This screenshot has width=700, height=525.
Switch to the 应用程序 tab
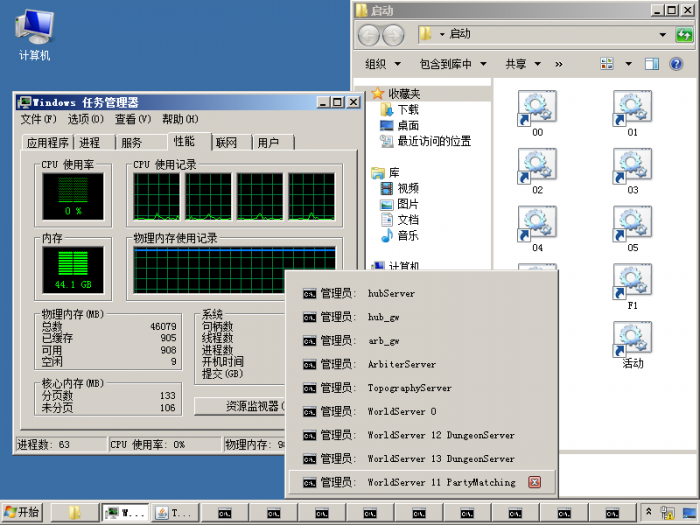coord(48,143)
